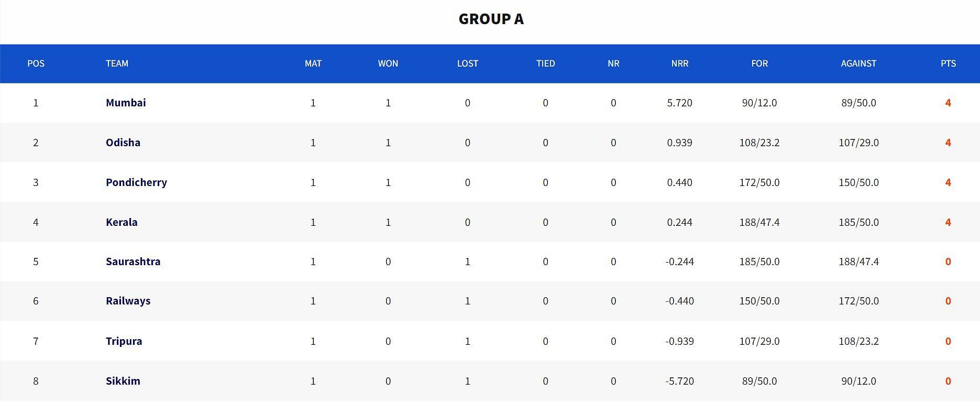Select Pondicherry in the team list
This screenshot has width=980, height=403.
point(136,182)
